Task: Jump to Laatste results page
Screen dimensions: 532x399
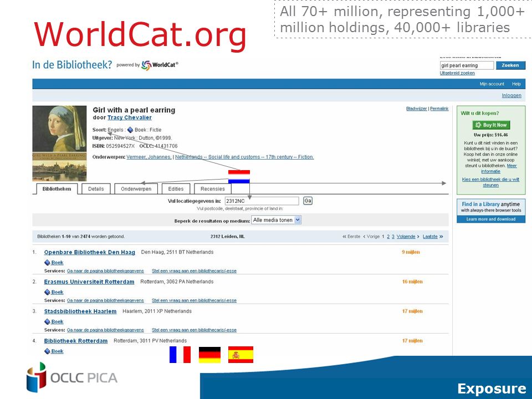Action: [430, 237]
